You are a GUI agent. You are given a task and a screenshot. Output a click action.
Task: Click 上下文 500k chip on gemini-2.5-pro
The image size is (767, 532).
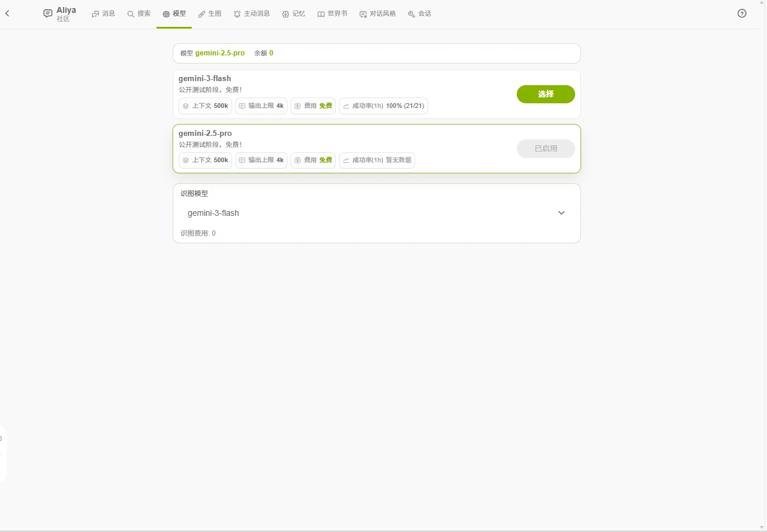coord(205,160)
